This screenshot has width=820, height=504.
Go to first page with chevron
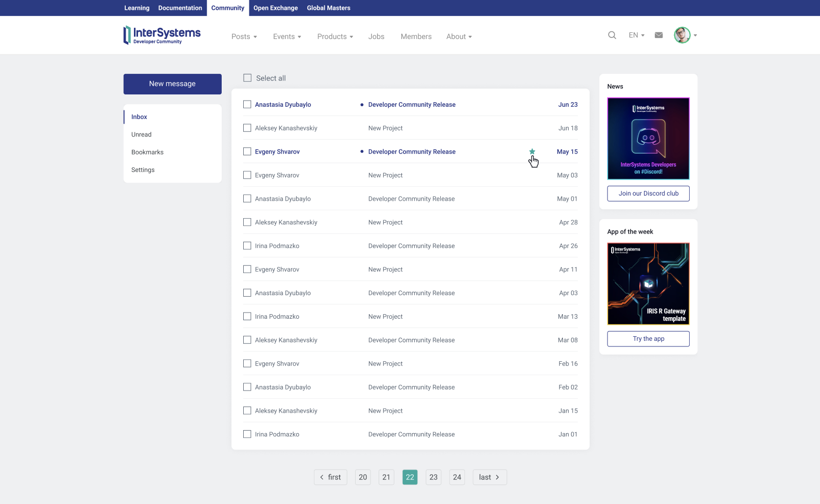[x=330, y=477]
